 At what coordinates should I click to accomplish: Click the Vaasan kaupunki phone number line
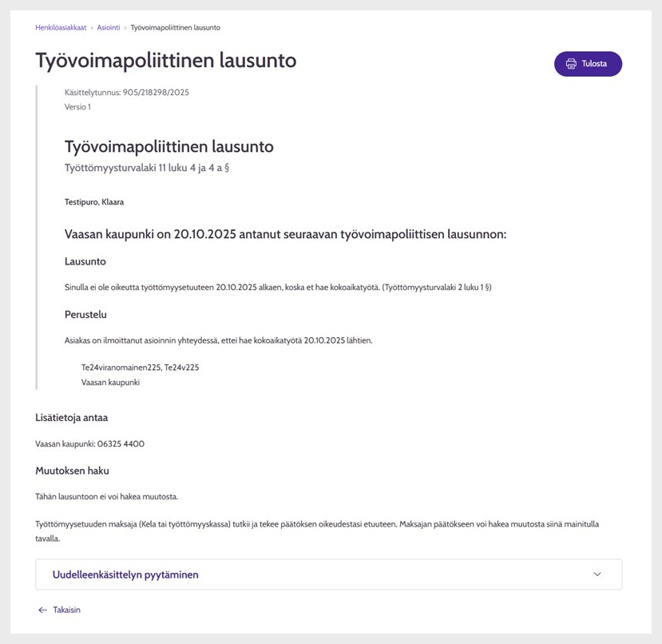89,443
